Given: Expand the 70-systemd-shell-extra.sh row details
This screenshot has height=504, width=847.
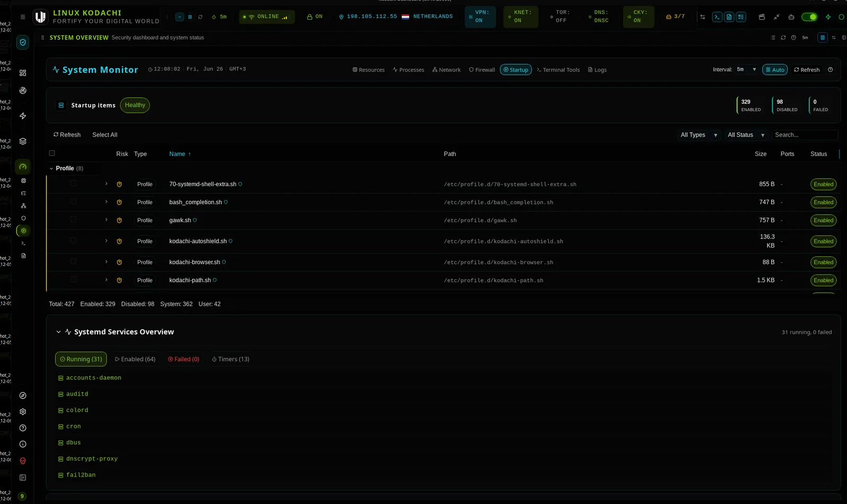Looking at the screenshot, I should [106, 184].
